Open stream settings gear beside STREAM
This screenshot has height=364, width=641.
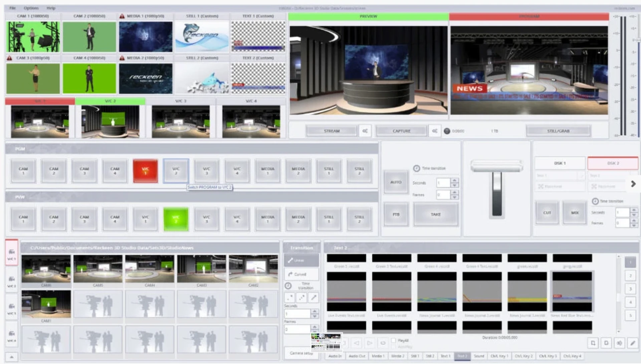[365, 131]
